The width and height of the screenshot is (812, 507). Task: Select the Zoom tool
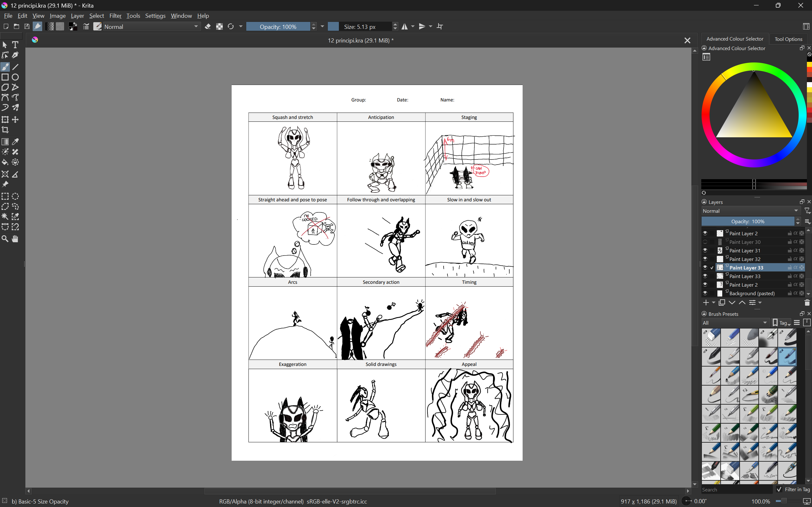pyautogui.click(x=5, y=239)
